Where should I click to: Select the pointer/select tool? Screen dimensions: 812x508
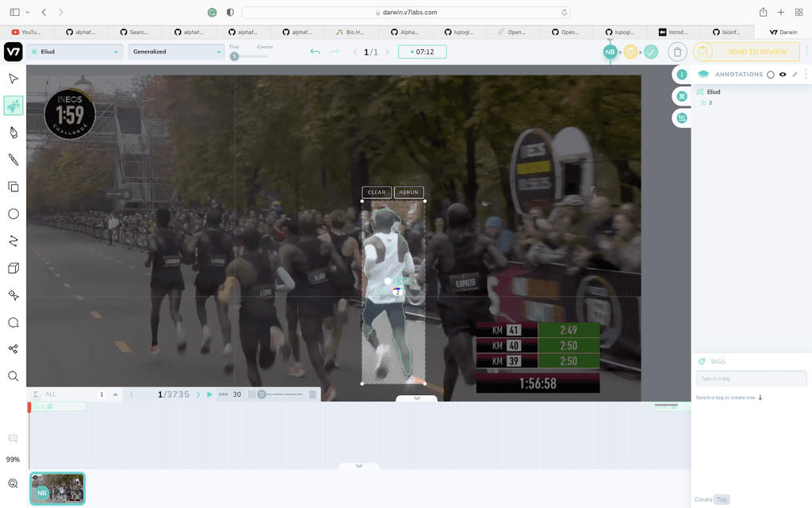(x=12, y=78)
